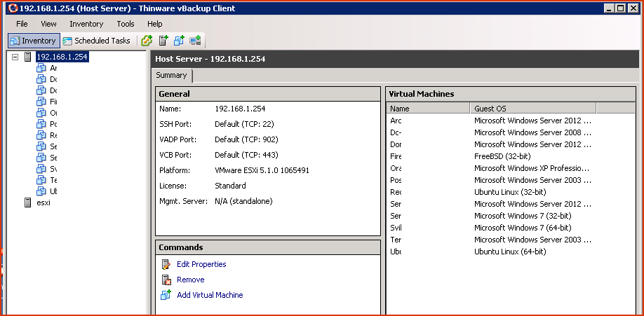Click the VM icon beside tree item Fi
This screenshot has height=316, width=644.
[41, 102]
